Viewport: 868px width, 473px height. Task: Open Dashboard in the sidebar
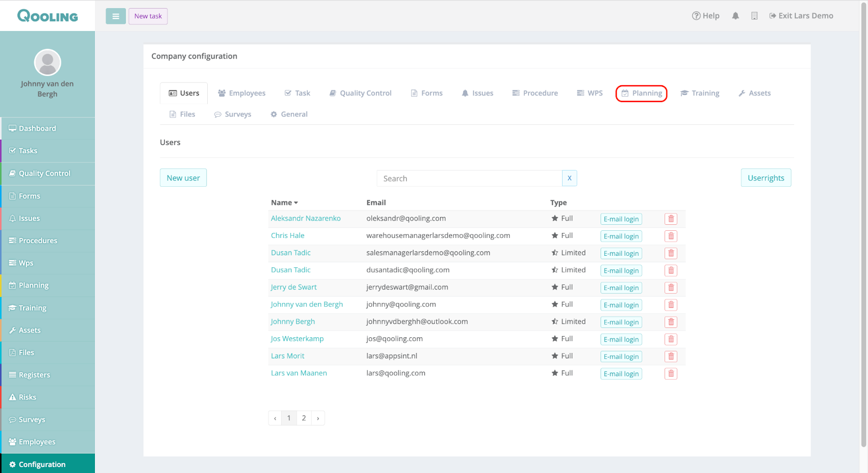48,128
